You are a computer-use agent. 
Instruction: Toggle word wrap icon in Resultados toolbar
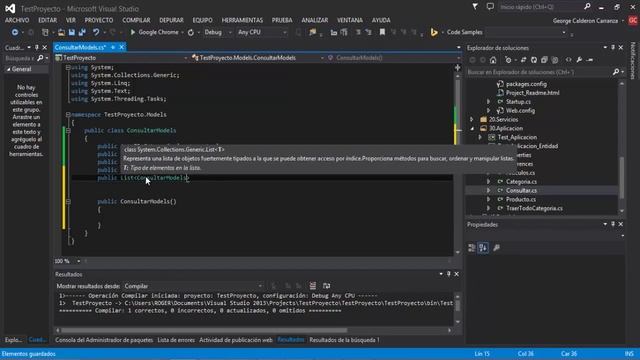pyautogui.click(x=327, y=286)
